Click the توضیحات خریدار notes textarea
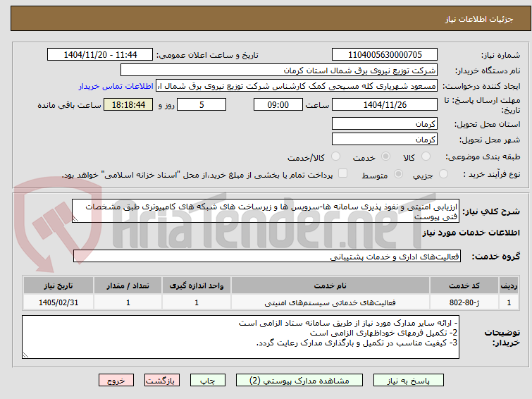This screenshot has height=399, width=532. click(x=240, y=337)
